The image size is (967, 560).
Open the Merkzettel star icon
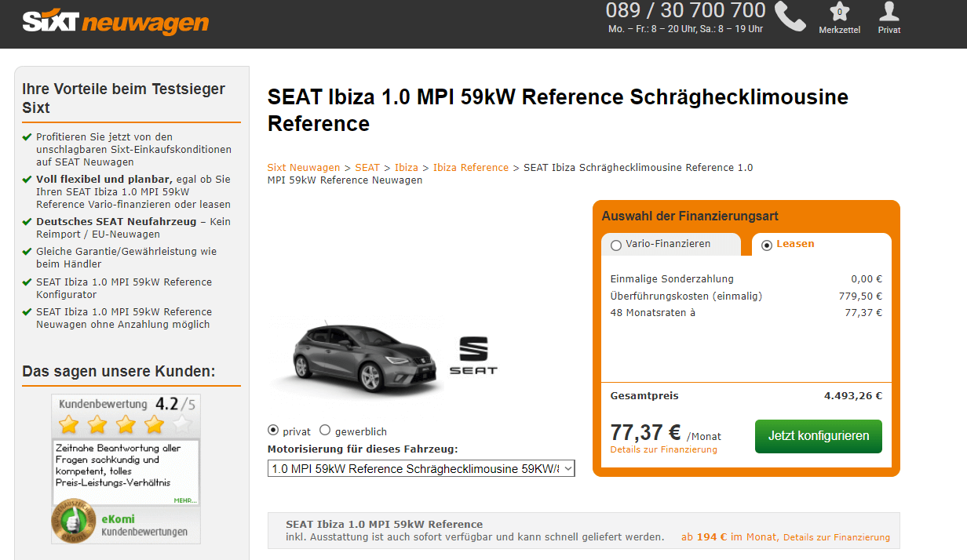coord(840,12)
